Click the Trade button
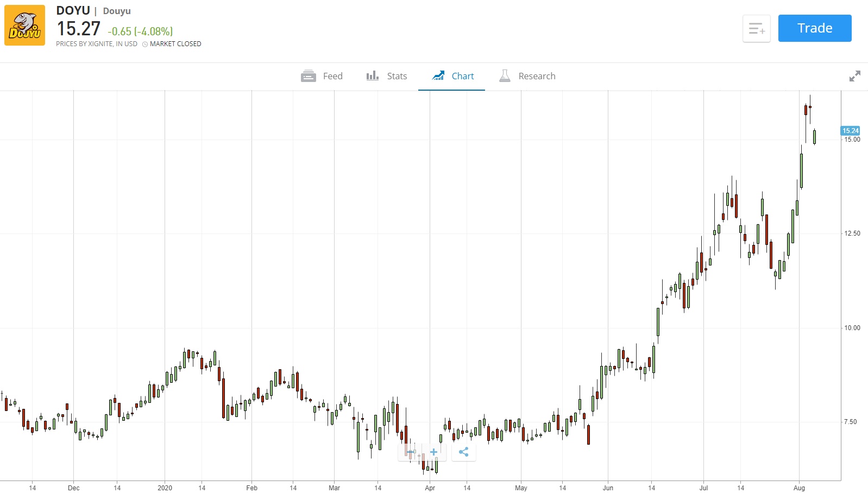 pyautogui.click(x=814, y=28)
